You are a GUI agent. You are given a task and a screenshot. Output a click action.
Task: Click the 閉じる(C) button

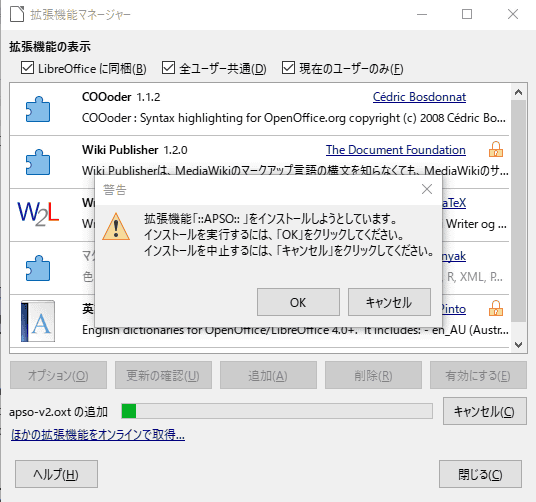[x=480, y=474]
